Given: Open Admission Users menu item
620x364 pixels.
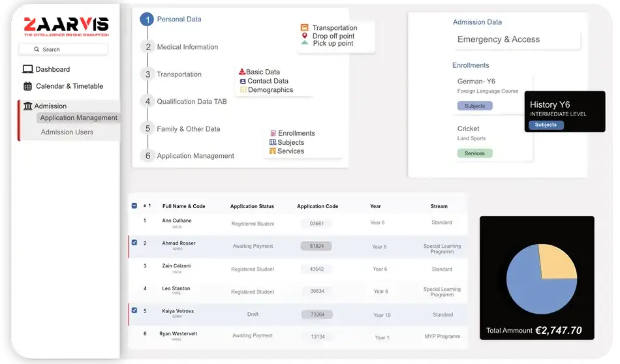Looking at the screenshot, I should pyautogui.click(x=67, y=132).
